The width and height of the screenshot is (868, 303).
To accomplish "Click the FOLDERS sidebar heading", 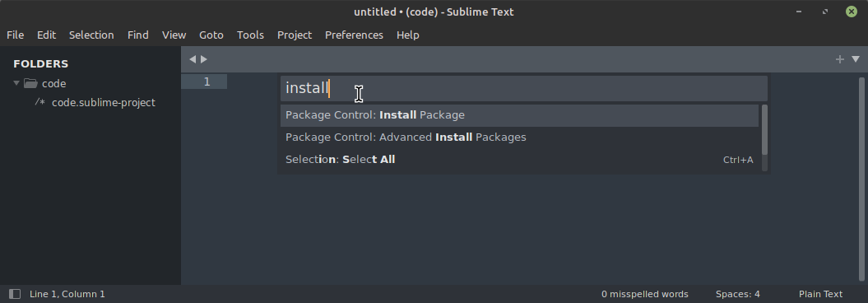I will (41, 63).
